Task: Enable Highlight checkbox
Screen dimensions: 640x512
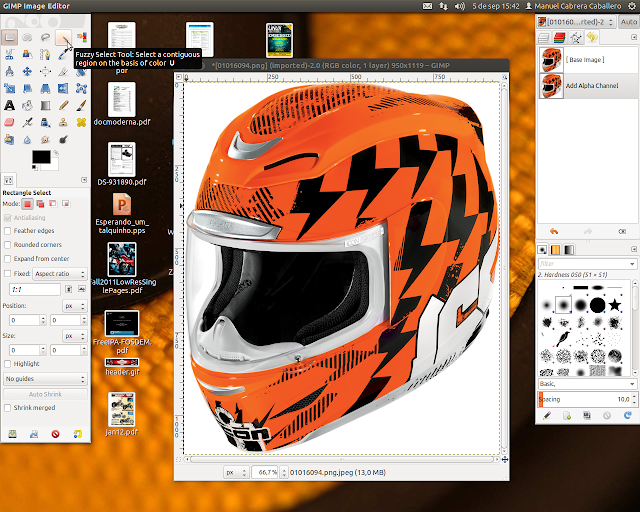Action: [7, 363]
